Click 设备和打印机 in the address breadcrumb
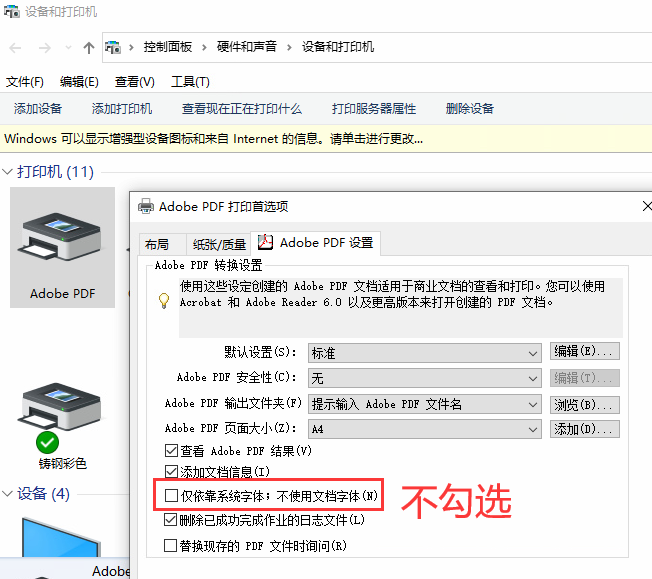The image size is (652, 579). click(x=338, y=47)
